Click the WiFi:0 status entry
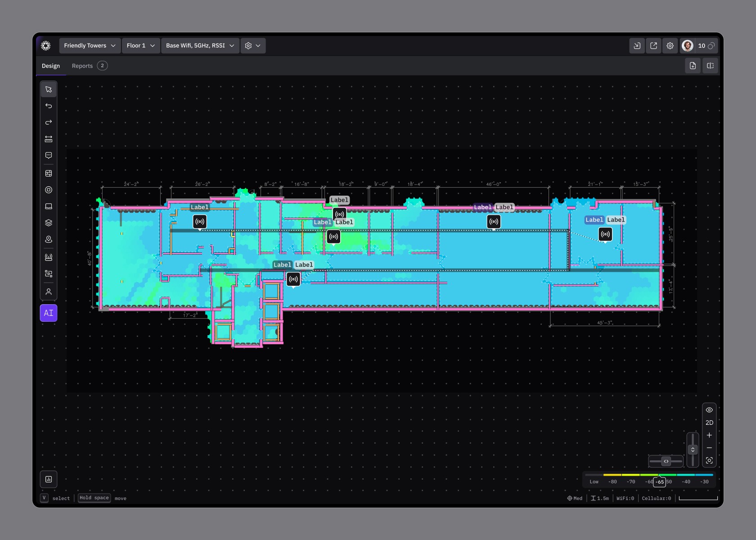Viewport: 756px width, 540px height. coord(625,498)
